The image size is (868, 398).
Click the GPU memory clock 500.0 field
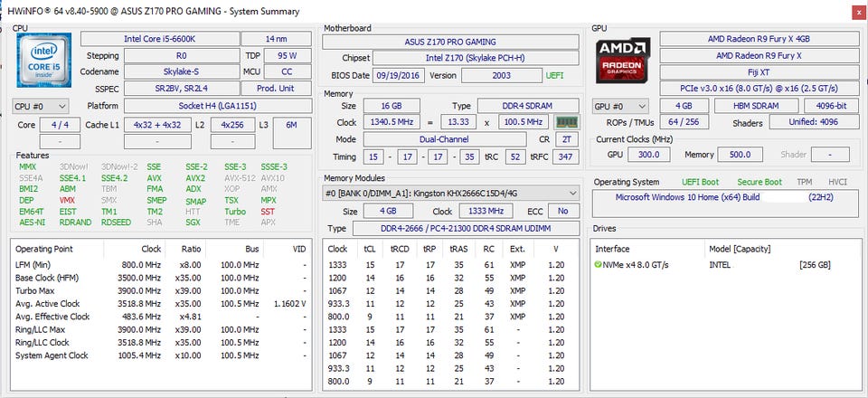click(x=741, y=155)
